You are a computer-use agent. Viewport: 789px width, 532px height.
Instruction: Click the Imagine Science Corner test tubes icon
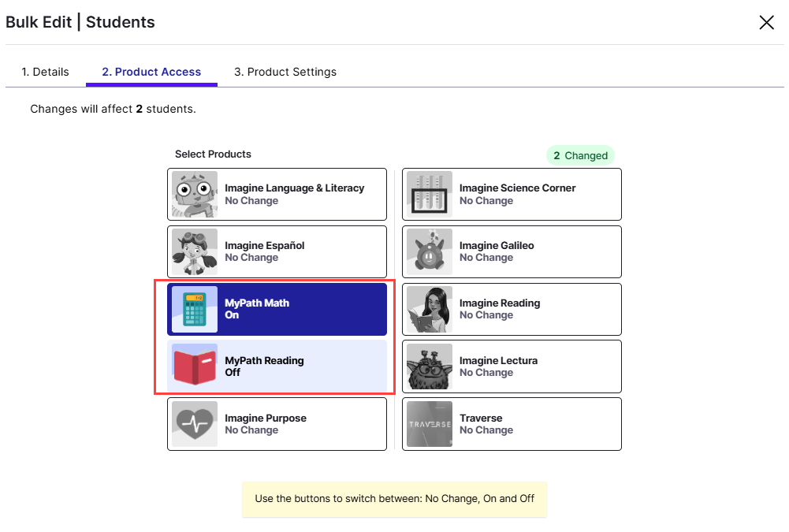430,195
